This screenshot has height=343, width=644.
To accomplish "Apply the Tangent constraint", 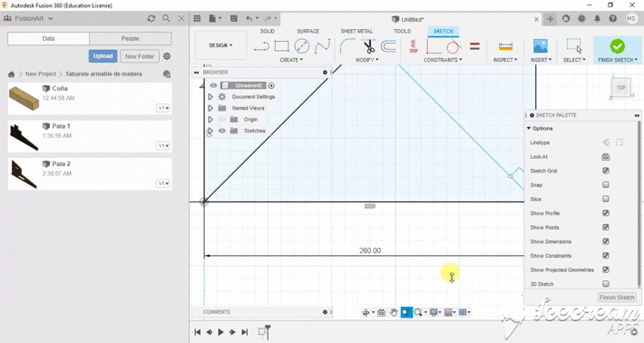I will (453, 47).
